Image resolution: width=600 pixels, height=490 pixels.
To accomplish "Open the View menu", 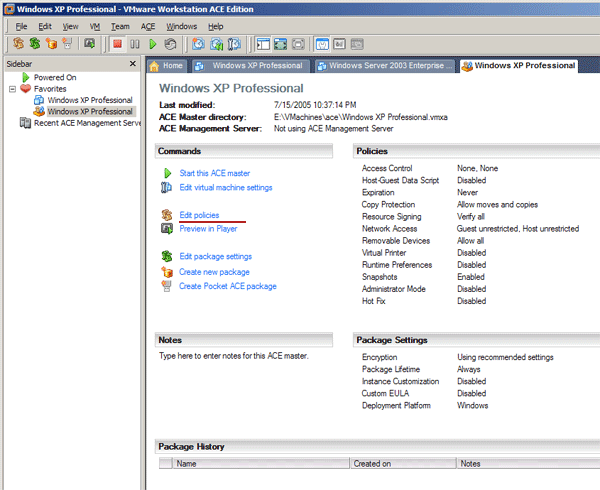I will coord(70,26).
